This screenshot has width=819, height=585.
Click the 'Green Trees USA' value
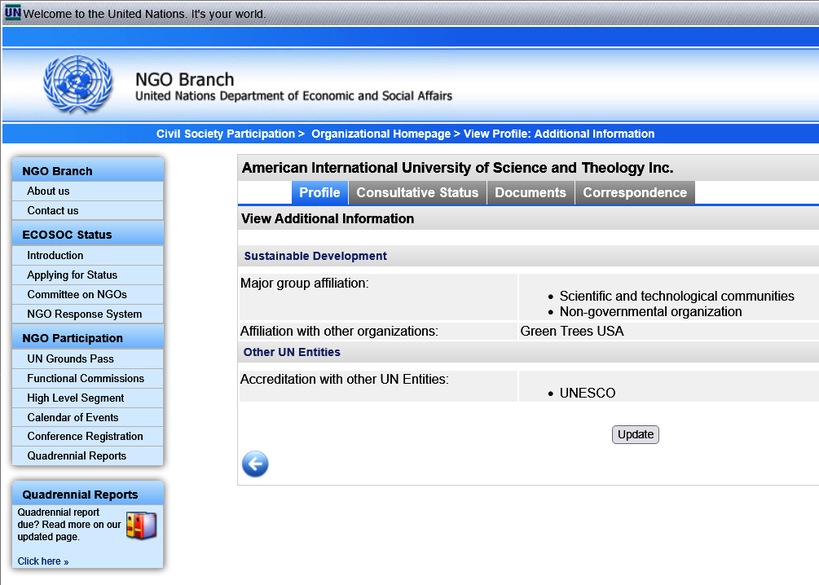pyautogui.click(x=572, y=331)
